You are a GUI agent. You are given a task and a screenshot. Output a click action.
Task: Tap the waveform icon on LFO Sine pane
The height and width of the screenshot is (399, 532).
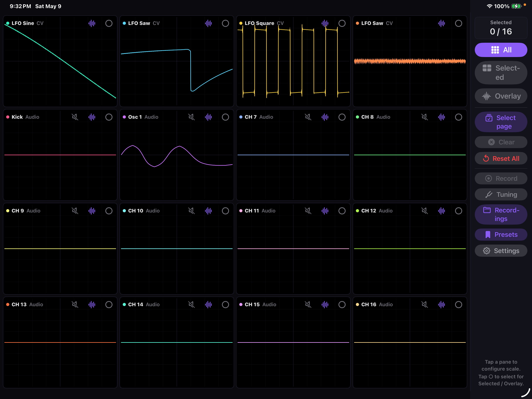point(92,23)
